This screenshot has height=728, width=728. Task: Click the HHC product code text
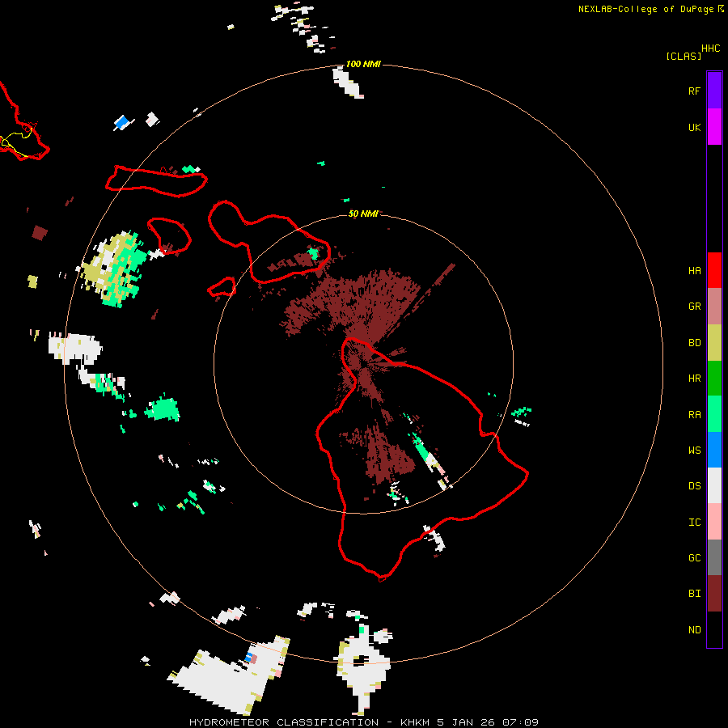click(710, 49)
